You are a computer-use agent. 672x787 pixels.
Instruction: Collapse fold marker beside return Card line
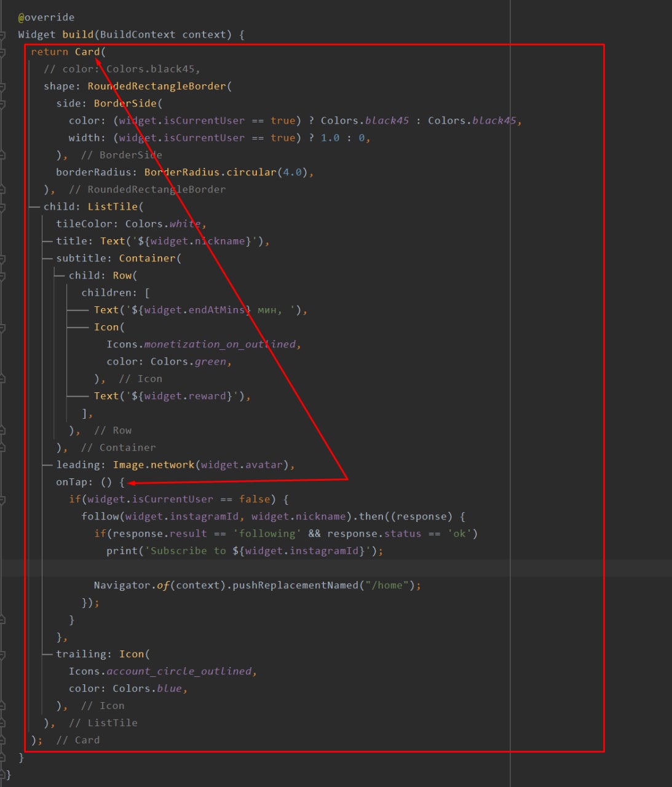(x=2, y=52)
